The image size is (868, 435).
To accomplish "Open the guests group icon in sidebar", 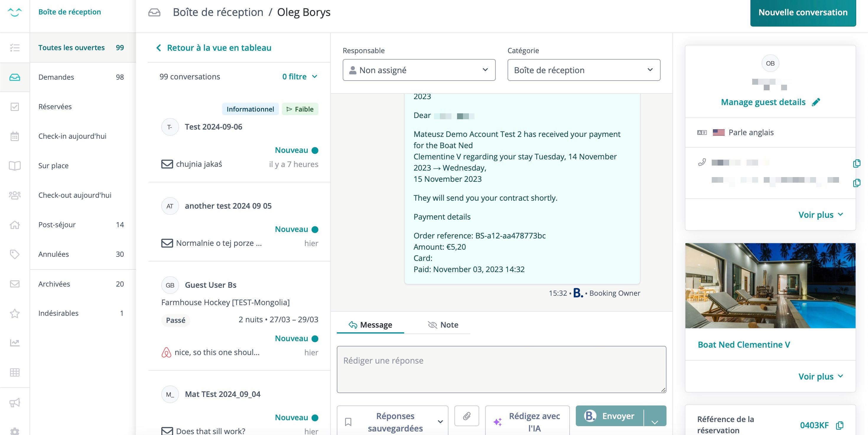I will pos(14,195).
